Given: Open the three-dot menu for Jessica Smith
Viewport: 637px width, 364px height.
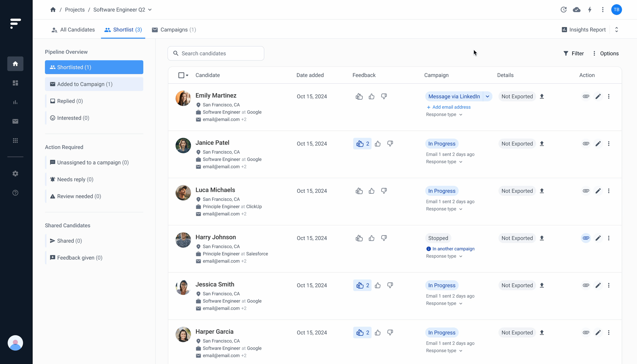Looking at the screenshot, I should [x=609, y=285].
